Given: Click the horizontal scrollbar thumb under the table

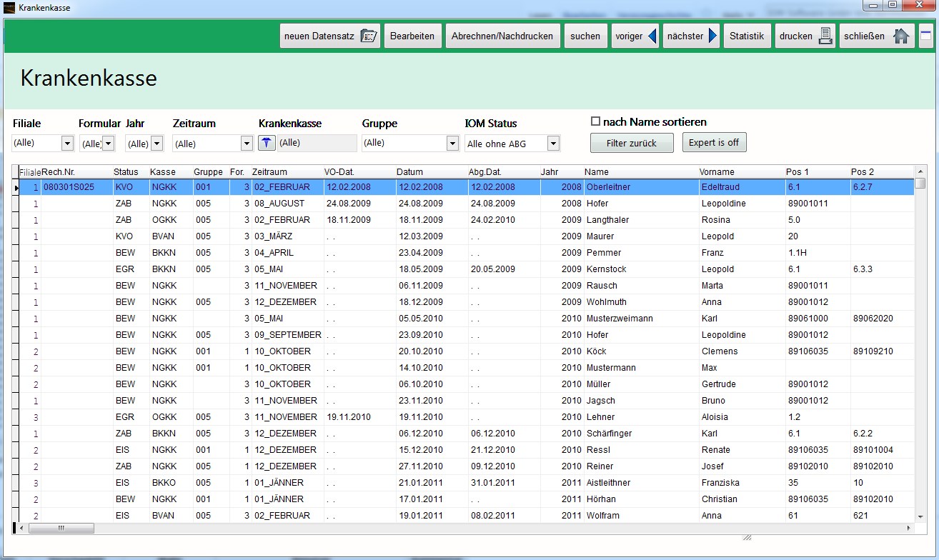Looking at the screenshot, I should point(61,529).
